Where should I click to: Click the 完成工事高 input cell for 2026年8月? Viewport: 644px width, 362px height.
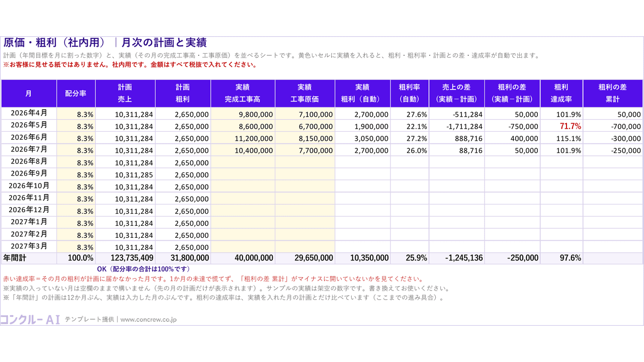pyautogui.click(x=243, y=162)
